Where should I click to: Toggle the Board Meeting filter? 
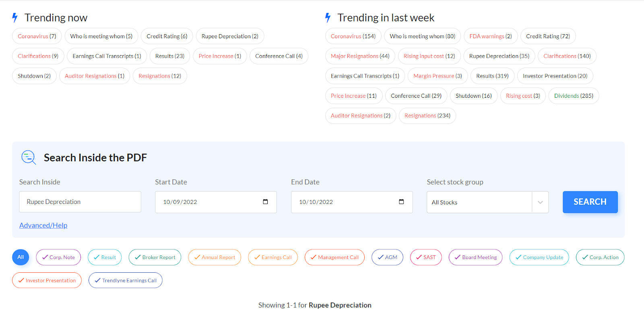coord(476,257)
